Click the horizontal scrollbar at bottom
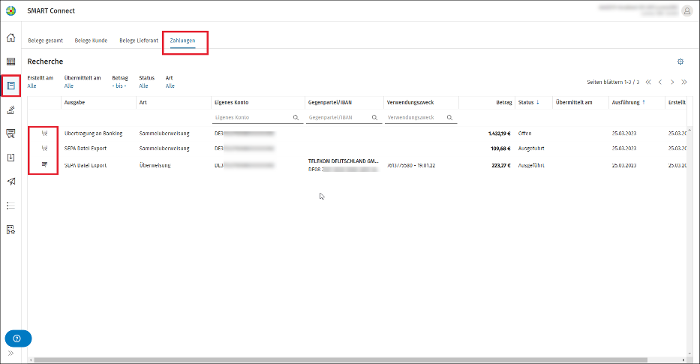The height and width of the screenshot is (364, 700). pos(340,360)
